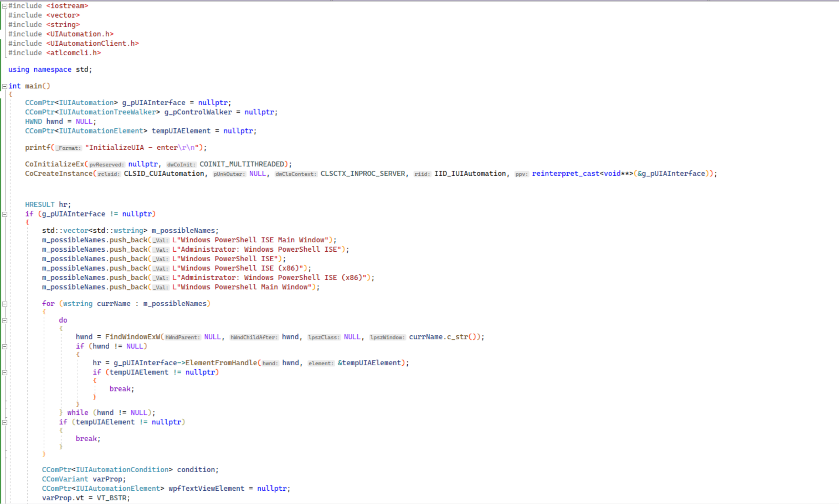Click the break statement inside the do loop

coord(120,389)
